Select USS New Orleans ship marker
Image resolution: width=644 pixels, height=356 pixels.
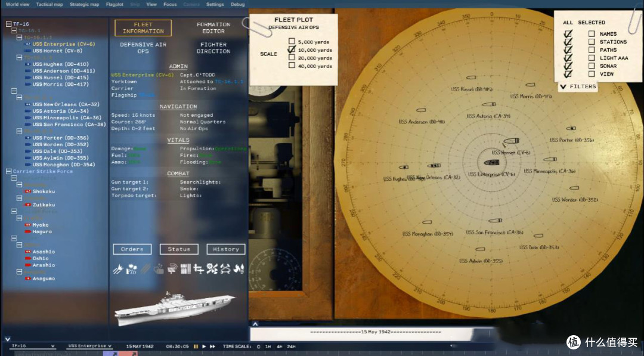click(x=434, y=165)
